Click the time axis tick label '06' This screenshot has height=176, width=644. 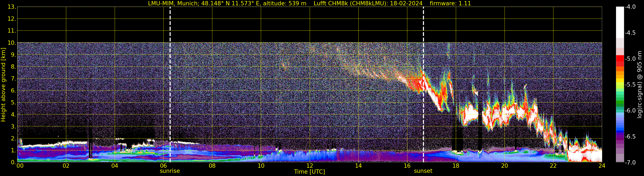pos(163,166)
